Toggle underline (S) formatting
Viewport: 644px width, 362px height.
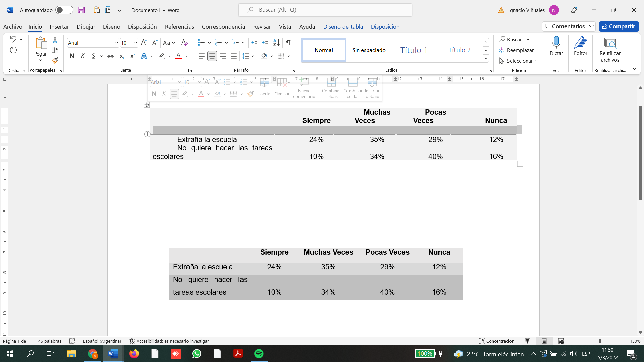click(x=94, y=56)
